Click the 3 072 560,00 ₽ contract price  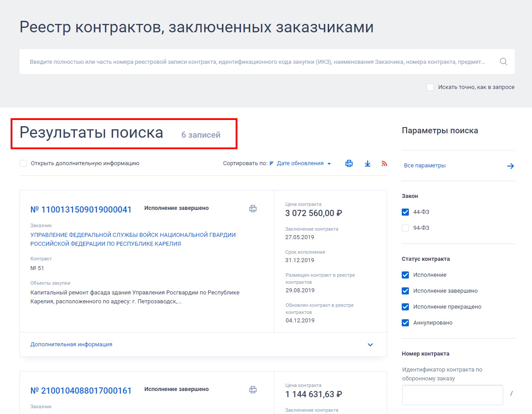pos(314,213)
